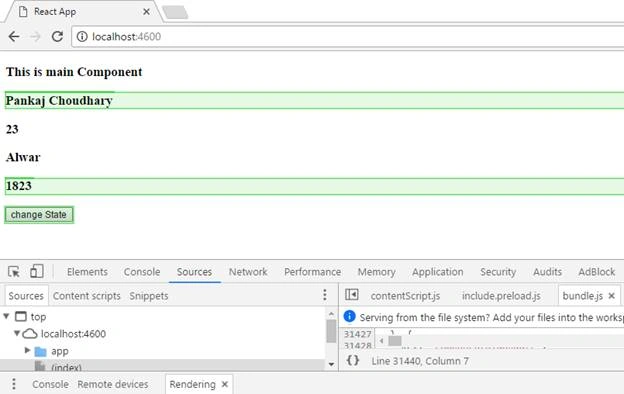
Task: Open the Performance panel
Action: coord(312,272)
